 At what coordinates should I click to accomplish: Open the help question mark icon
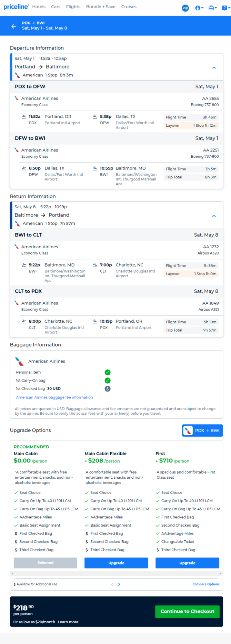coord(226,8)
